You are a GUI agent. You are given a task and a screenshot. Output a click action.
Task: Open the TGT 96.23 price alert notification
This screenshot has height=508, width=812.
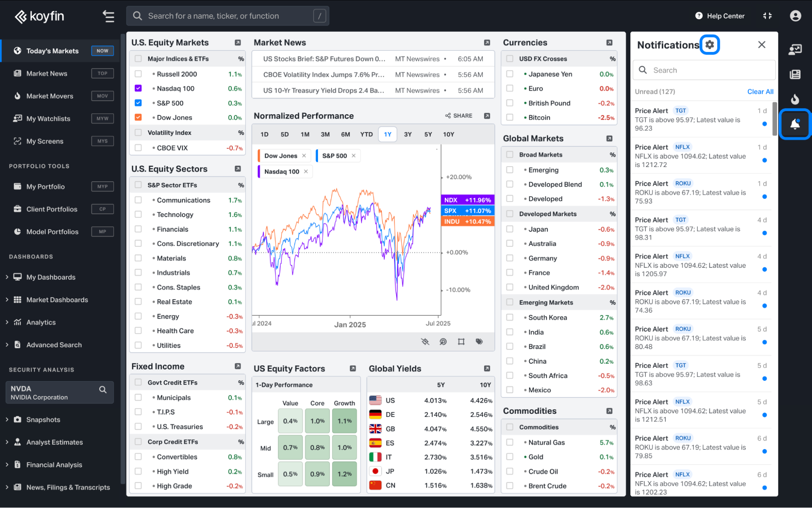(x=701, y=119)
